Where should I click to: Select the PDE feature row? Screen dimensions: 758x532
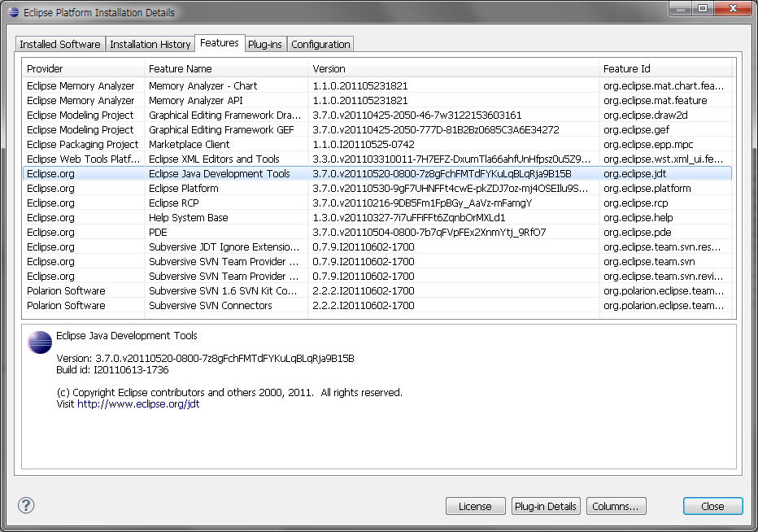pyautogui.click(x=377, y=232)
